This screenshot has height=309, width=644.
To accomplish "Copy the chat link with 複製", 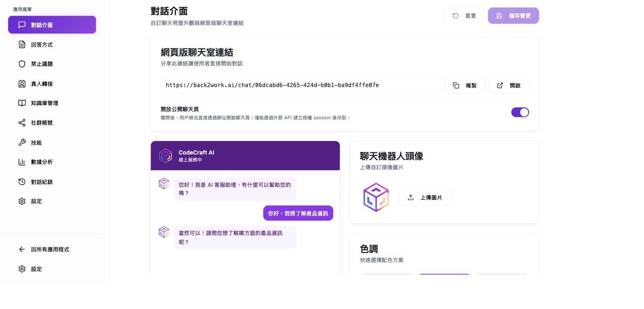I will [x=465, y=85].
